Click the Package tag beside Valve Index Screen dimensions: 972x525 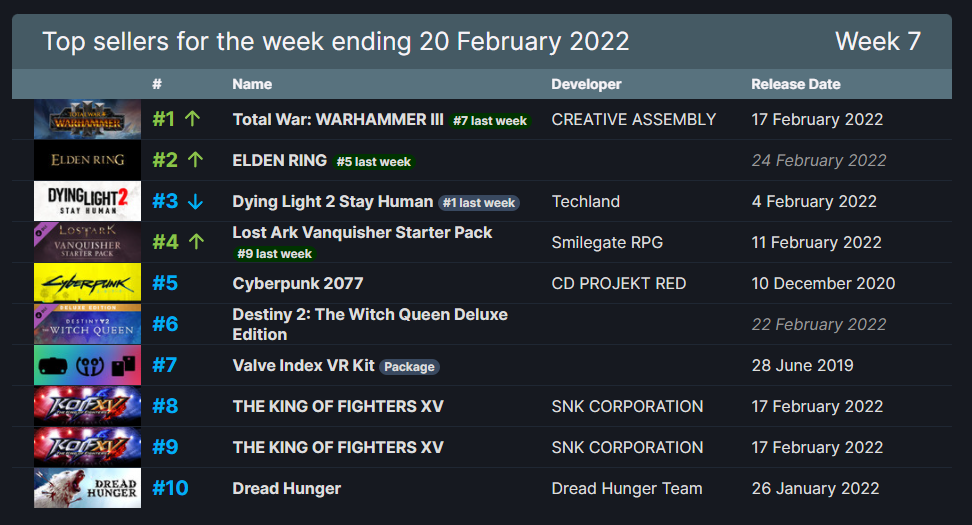409,367
